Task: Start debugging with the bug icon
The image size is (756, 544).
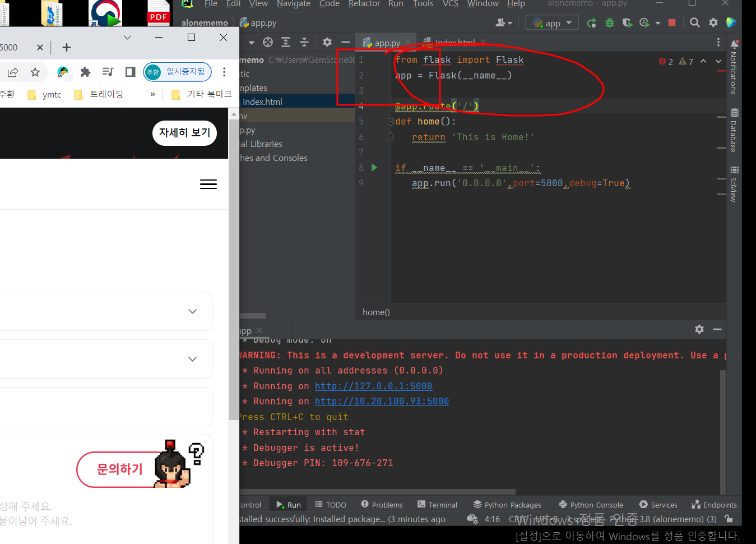Action: (x=610, y=23)
